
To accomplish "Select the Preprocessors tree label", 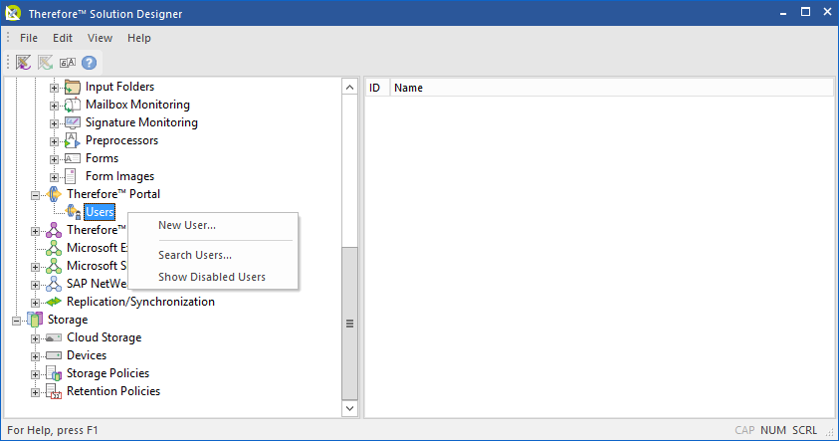I will [x=122, y=140].
